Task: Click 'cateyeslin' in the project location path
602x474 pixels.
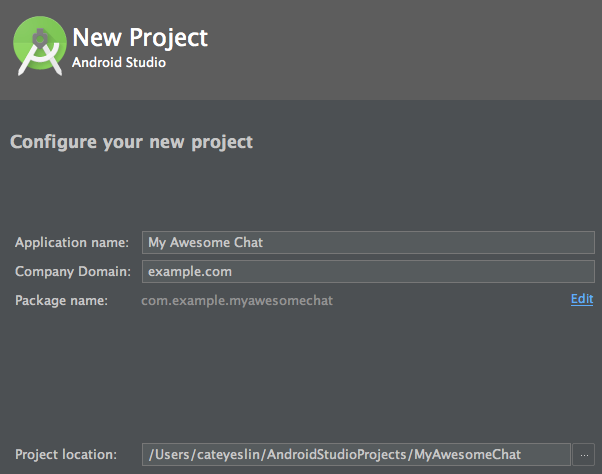Action: click(x=228, y=455)
